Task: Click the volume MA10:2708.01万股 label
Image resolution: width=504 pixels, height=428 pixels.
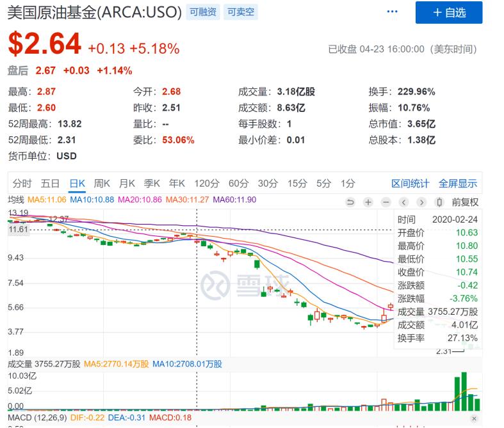Action: [187, 364]
